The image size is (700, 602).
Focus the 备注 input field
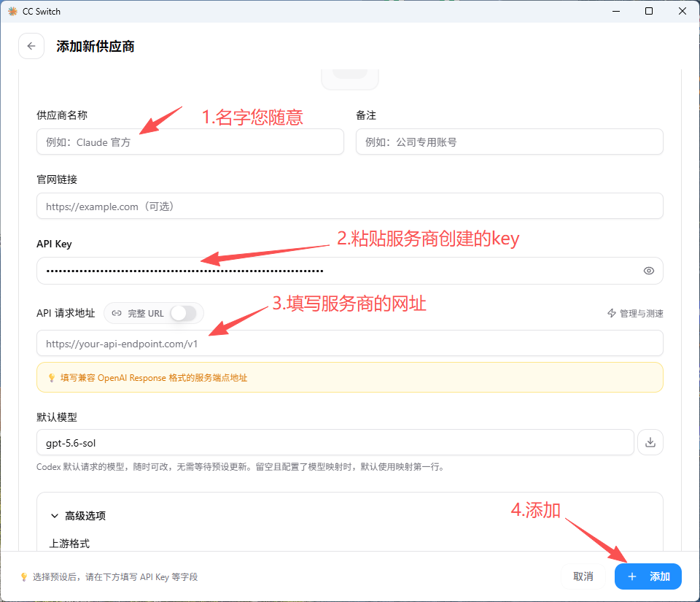click(510, 142)
